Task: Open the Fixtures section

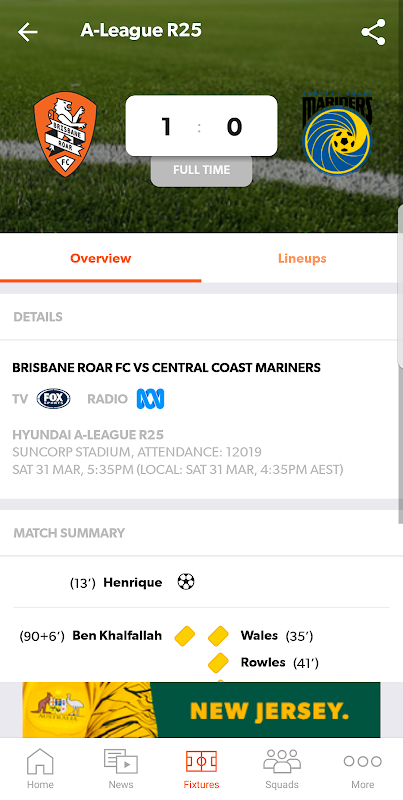Action: tap(202, 769)
